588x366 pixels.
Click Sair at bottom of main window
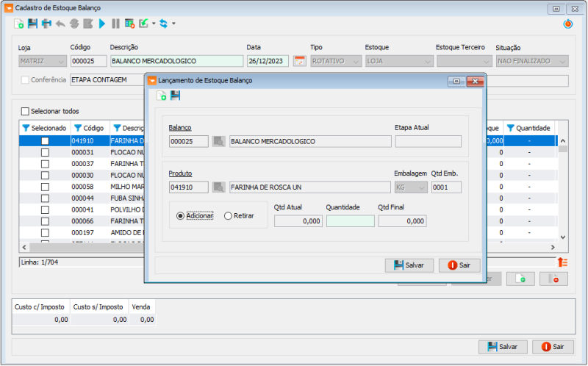coord(553,347)
